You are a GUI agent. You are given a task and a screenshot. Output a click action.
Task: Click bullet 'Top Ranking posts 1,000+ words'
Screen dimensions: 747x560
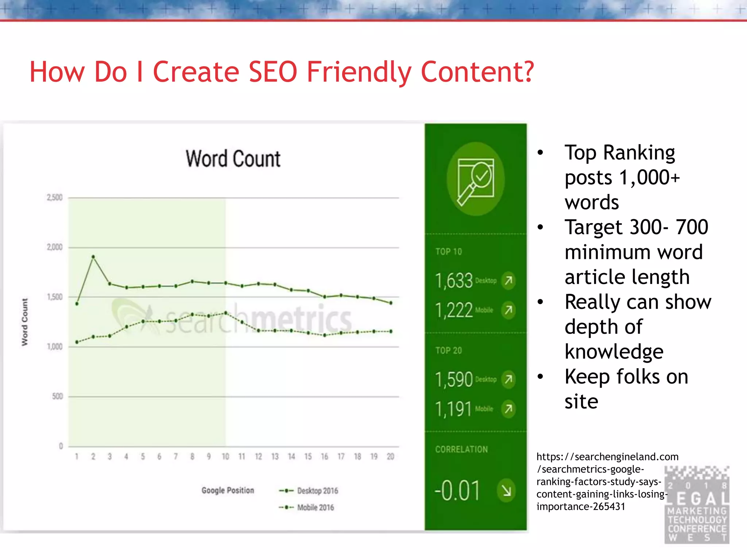click(622, 177)
